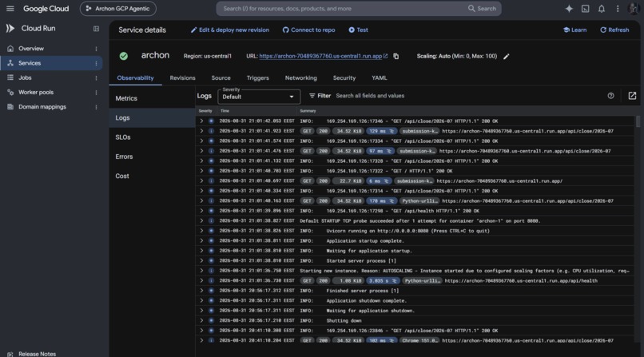Collapse the Cloud Run side panel icon

click(x=96, y=29)
